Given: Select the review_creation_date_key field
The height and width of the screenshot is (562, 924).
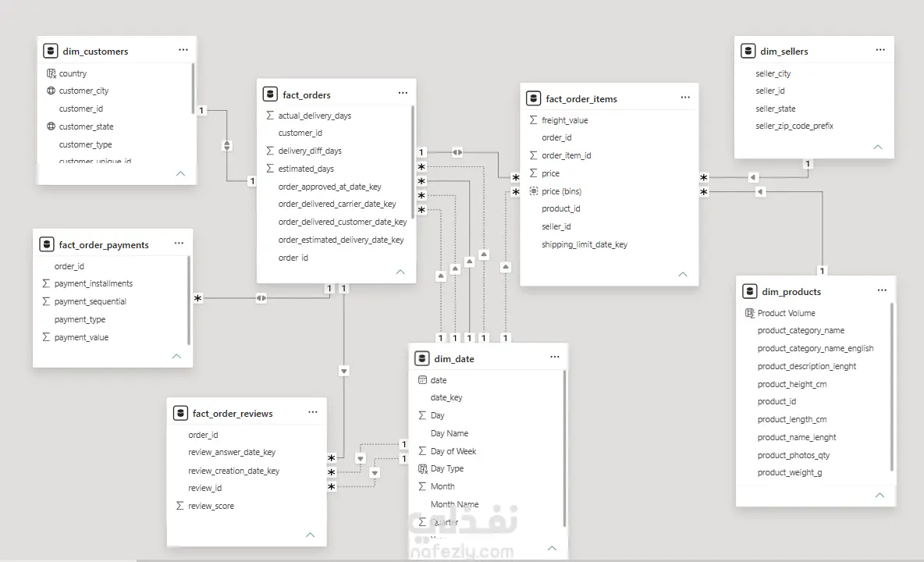Looking at the screenshot, I should (x=234, y=471).
